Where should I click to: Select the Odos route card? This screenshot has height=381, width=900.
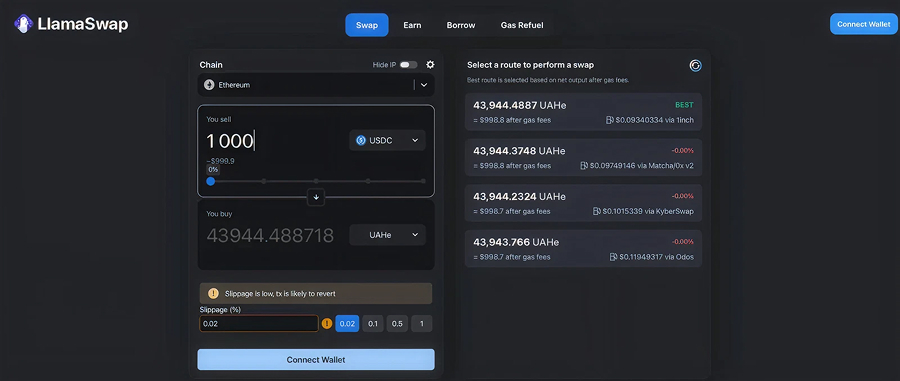tap(583, 249)
